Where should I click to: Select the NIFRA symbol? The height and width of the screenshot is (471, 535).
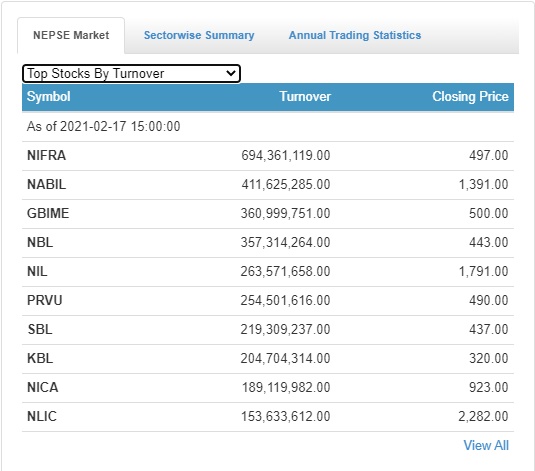(46, 155)
